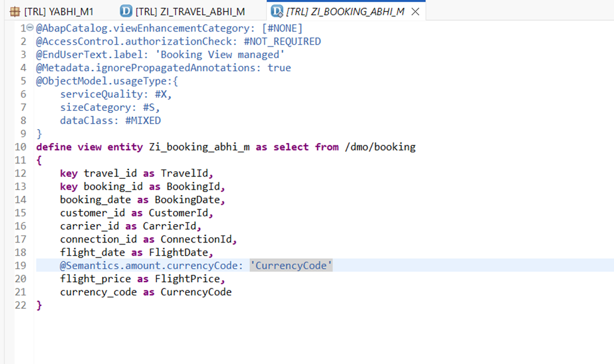
Task: Click the opening brace on line 11
Action: click(x=39, y=160)
